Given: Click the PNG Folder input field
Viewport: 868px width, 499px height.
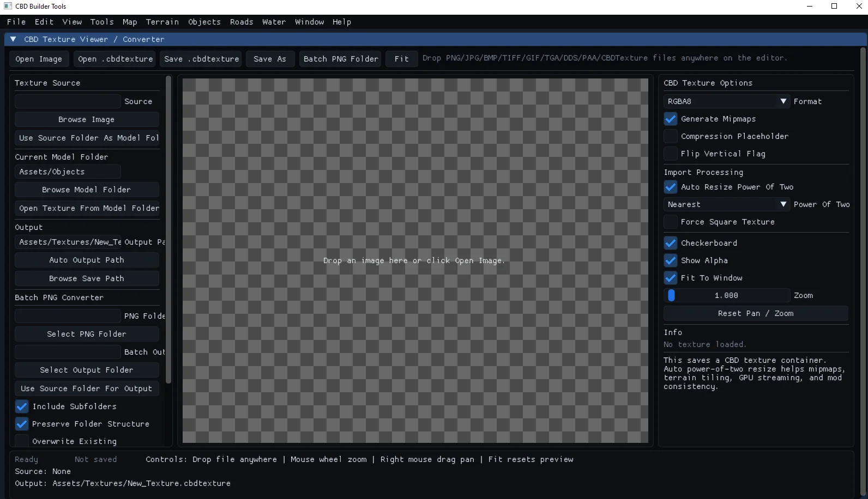Looking at the screenshot, I should point(68,316).
